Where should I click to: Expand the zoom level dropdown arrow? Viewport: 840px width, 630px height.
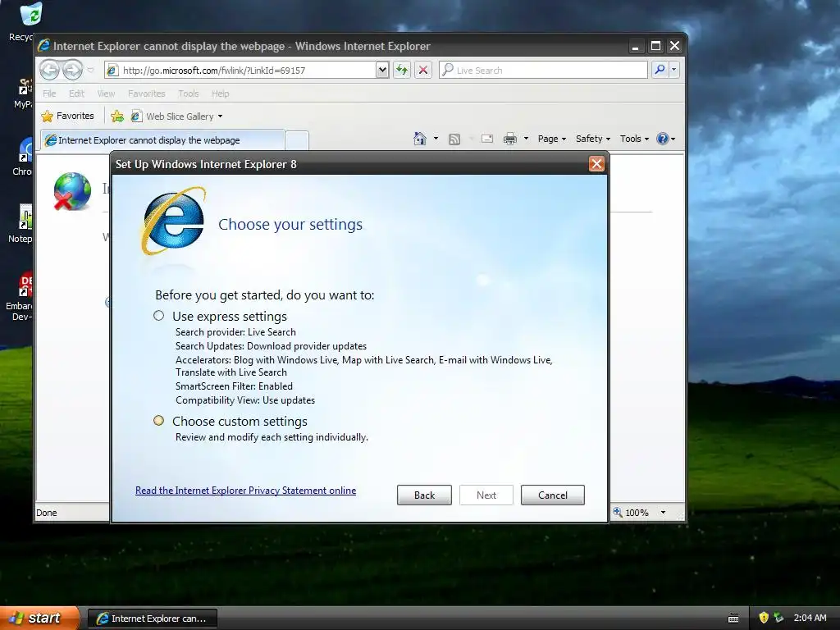(663, 513)
